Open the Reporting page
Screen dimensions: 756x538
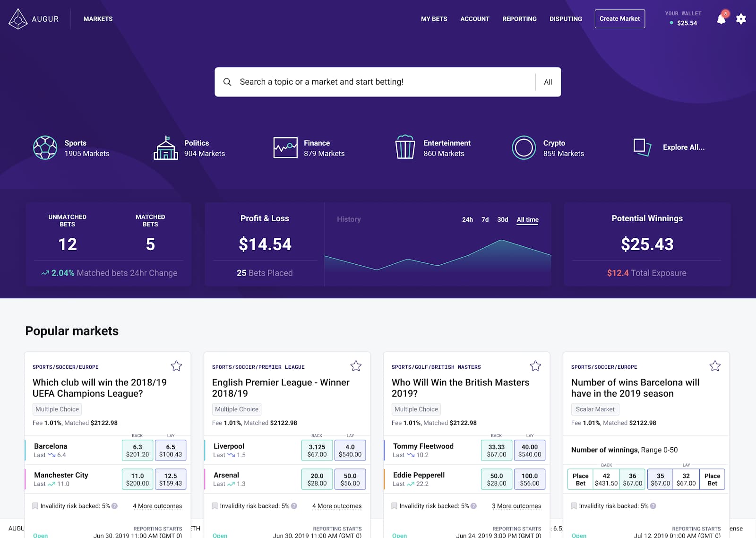[x=519, y=19]
